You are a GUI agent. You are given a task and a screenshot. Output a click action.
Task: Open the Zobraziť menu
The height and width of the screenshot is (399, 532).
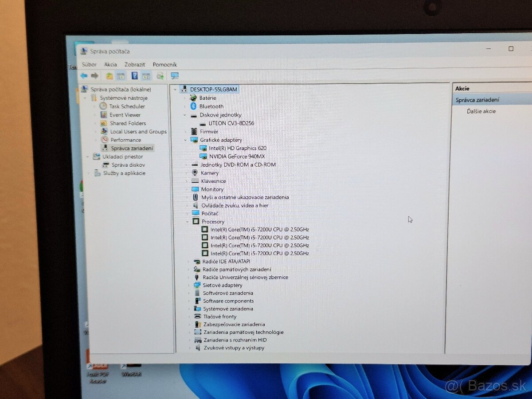(x=135, y=64)
